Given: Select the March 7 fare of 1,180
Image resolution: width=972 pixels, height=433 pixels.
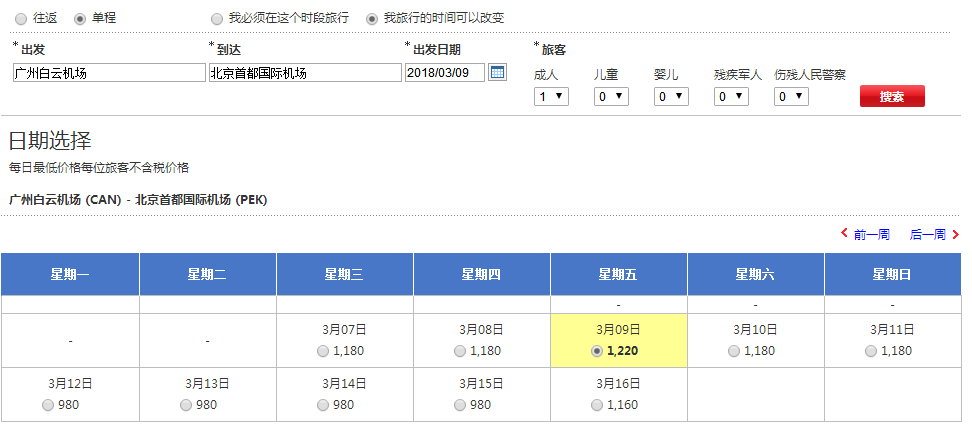Looking at the screenshot, I should click(x=322, y=351).
